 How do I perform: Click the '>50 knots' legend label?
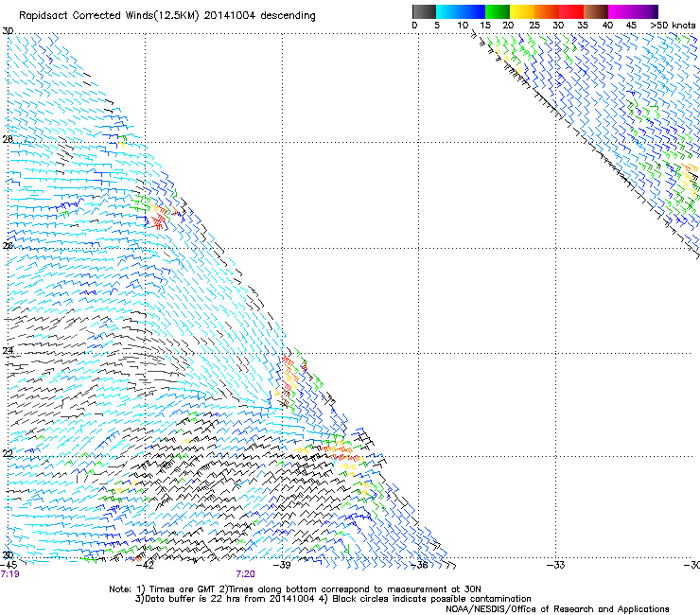coord(673,26)
